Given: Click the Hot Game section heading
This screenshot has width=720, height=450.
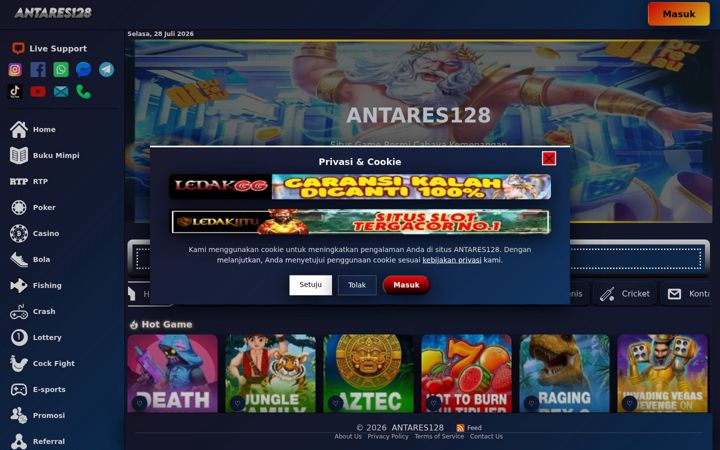Looking at the screenshot, I should [x=161, y=325].
